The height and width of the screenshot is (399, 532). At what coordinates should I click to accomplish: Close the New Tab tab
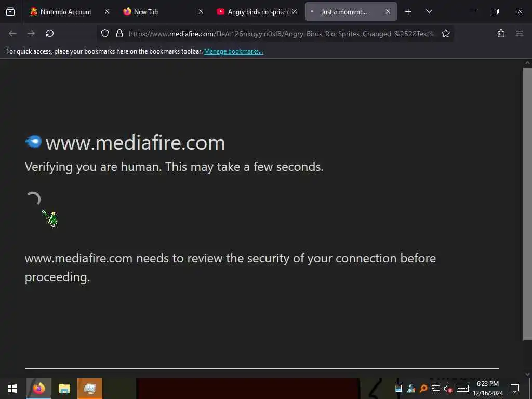click(x=201, y=12)
